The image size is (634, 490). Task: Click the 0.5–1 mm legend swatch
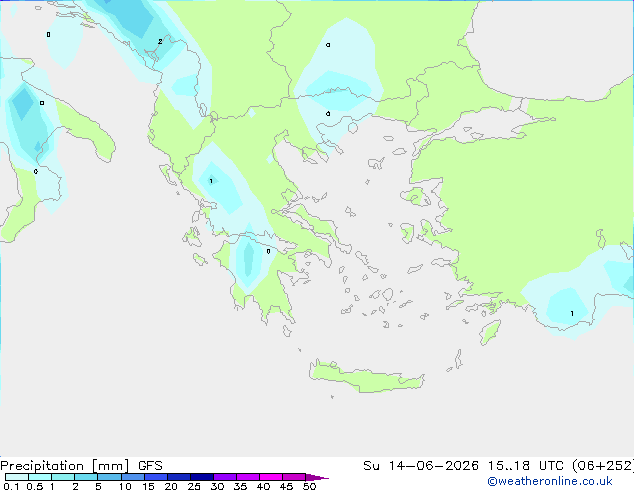tap(40, 477)
